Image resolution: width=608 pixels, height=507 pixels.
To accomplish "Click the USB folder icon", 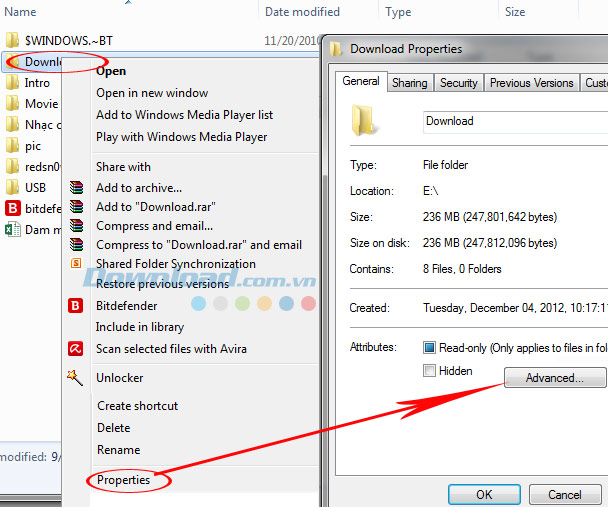I will (12, 187).
